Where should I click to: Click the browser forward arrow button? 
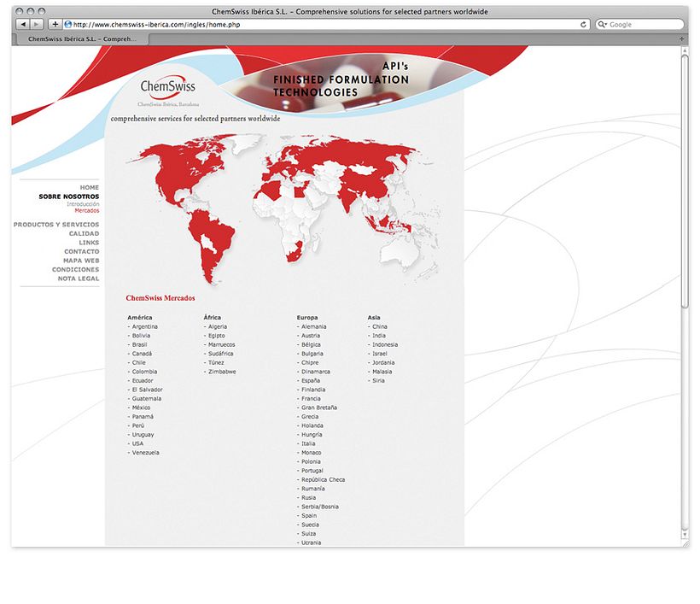pos(37,24)
